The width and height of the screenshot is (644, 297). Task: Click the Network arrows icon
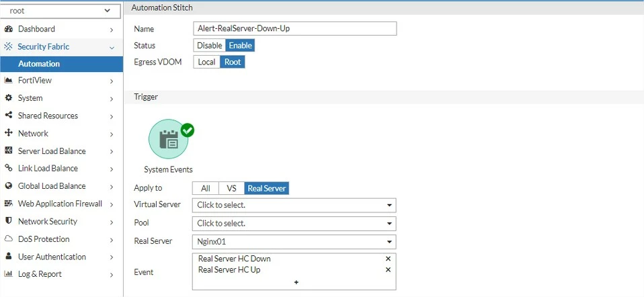(x=8, y=134)
